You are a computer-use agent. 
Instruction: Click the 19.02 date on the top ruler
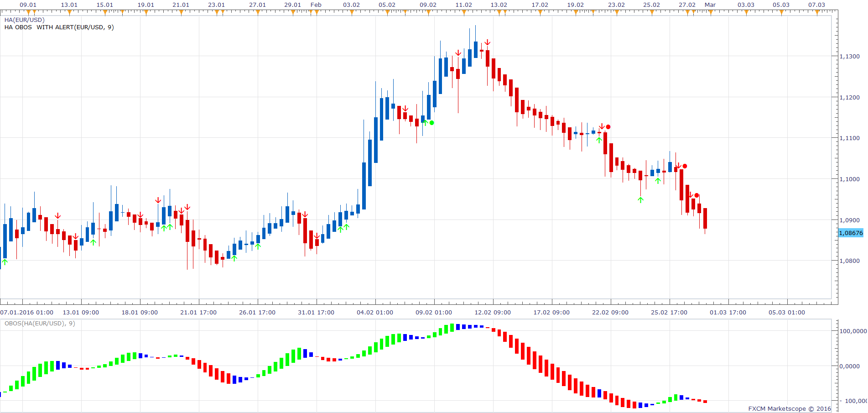pos(576,5)
